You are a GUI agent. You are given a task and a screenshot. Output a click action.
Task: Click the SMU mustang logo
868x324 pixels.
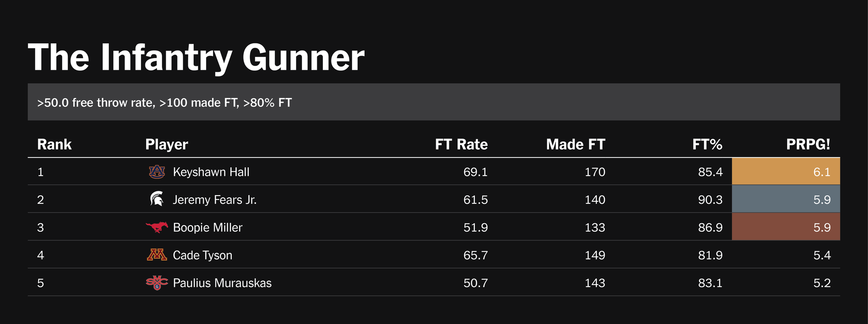click(x=157, y=227)
